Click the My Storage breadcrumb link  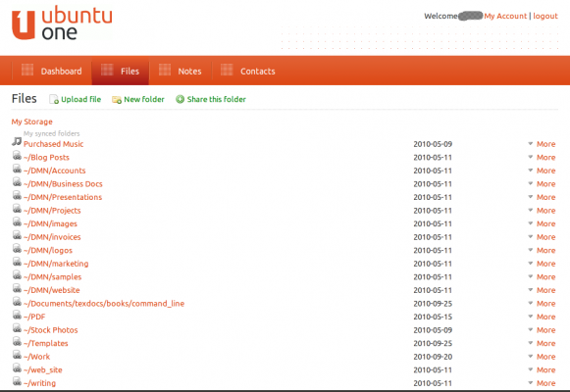(32, 122)
